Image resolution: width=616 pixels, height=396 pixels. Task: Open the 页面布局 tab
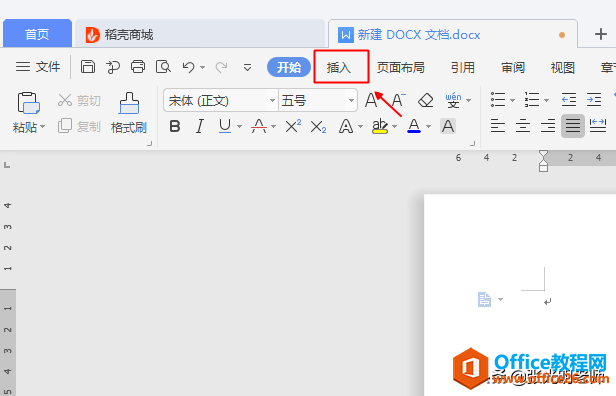pyautogui.click(x=401, y=68)
